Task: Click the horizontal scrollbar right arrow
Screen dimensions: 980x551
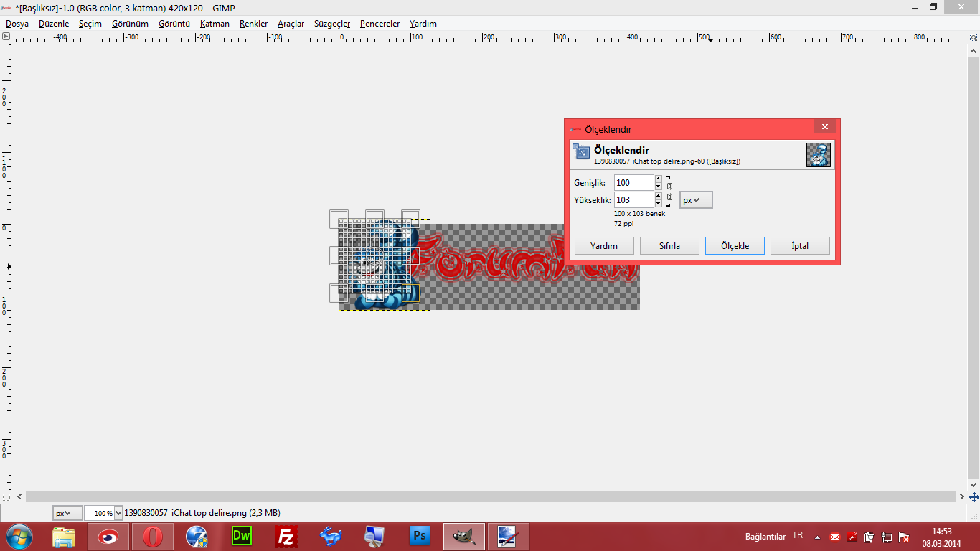Action: point(962,496)
